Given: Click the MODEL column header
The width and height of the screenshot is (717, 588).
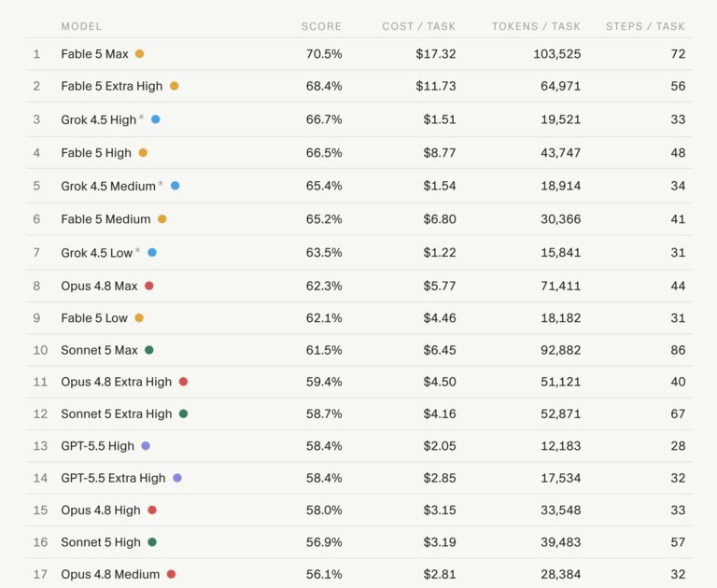Looking at the screenshot, I should (81, 26).
